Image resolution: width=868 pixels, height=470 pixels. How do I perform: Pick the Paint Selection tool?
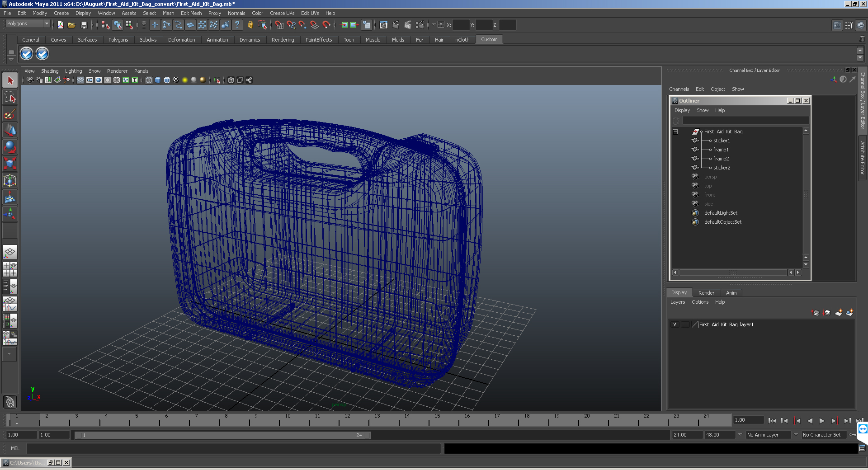[x=10, y=114]
